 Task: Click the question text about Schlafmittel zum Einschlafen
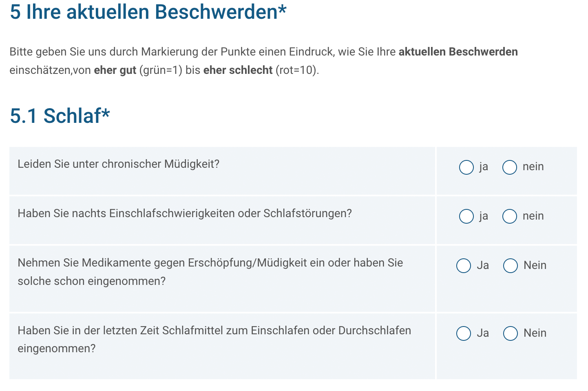[214, 340]
